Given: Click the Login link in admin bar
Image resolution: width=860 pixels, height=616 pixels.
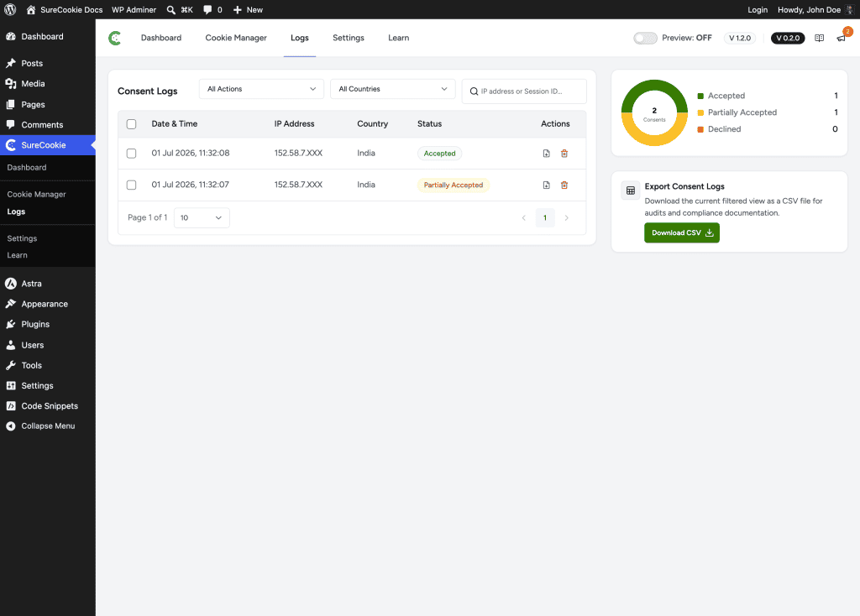Looking at the screenshot, I should (x=758, y=10).
